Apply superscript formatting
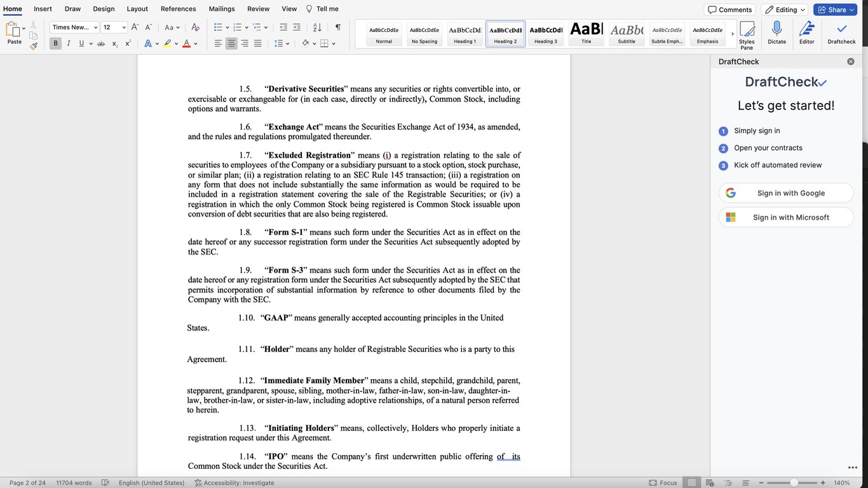Viewport: 868px width, 488px height. [x=128, y=44]
